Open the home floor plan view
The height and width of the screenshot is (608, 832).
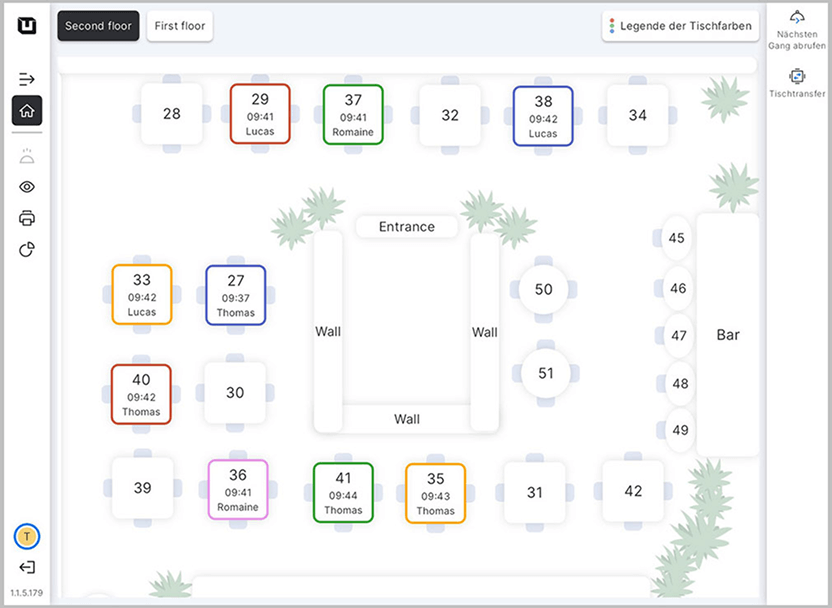tap(27, 111)
